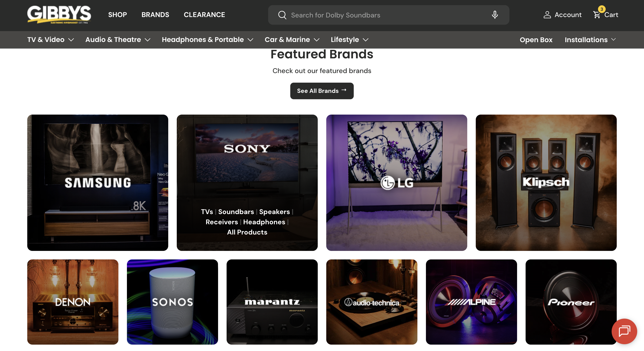Activate voice search microphone
Image resolution: width=644 pixels, height=351 pixels.
pos(494,15)
